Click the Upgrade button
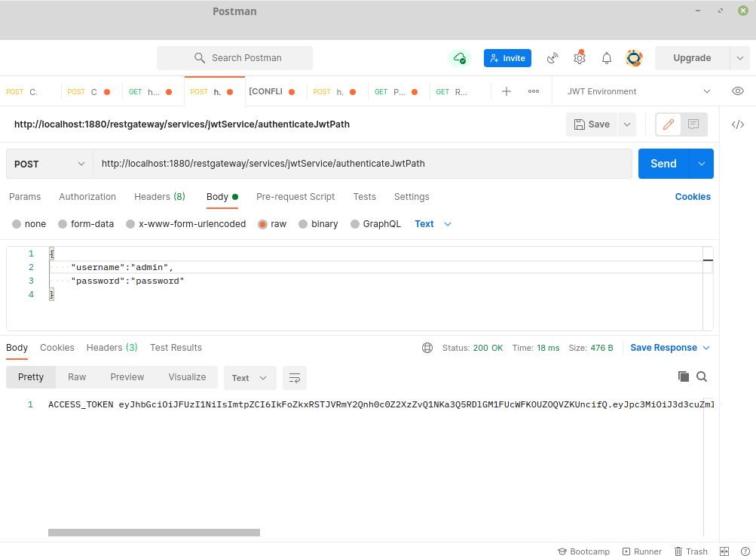Viewport: 756px width, 556px height. (x=692, y=58)
